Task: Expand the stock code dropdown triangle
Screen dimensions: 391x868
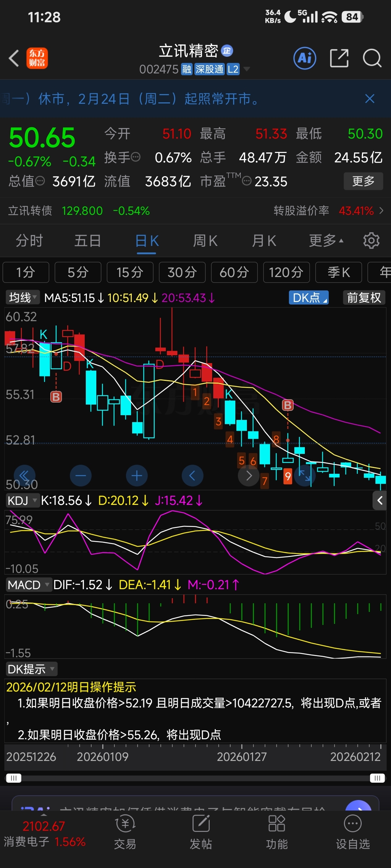Action: coord(247,69)
